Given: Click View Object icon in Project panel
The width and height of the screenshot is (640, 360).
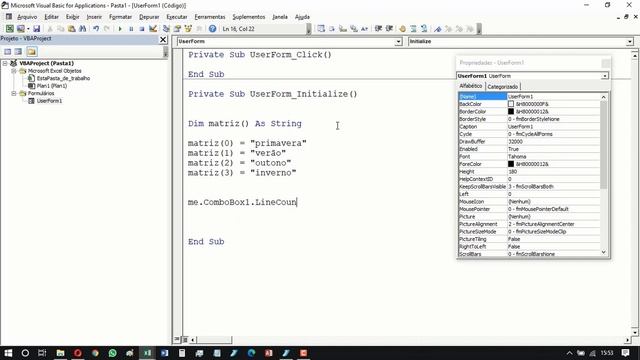Looking at the screenshot, I should (18, 51).
